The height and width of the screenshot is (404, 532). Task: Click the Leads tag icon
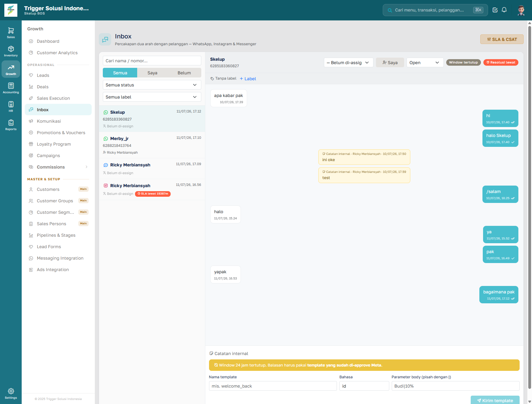point(31,75)
